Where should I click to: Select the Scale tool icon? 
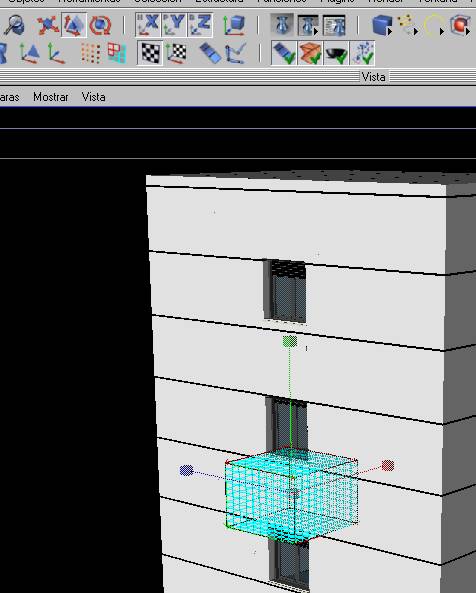point(74,25)
